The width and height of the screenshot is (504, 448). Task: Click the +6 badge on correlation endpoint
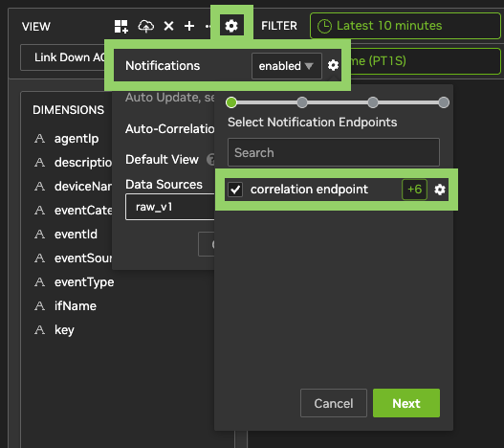tap(415, 190)
